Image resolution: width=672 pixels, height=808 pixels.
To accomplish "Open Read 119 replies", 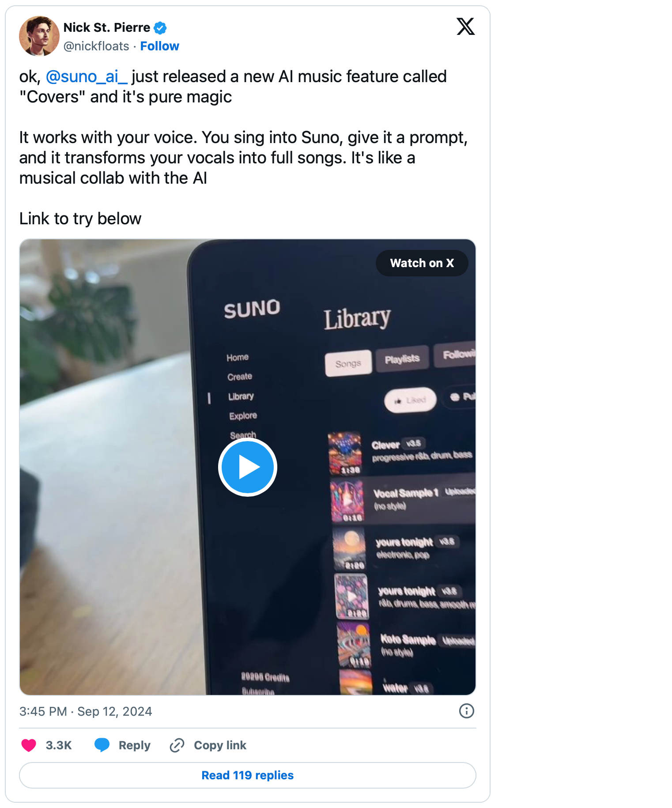I will tap(248, 775).
